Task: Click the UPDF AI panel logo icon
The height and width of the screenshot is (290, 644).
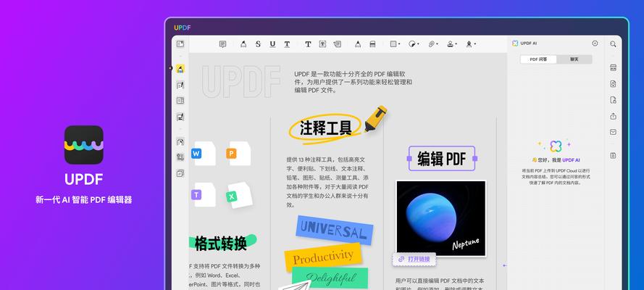Action: point(515,43)
